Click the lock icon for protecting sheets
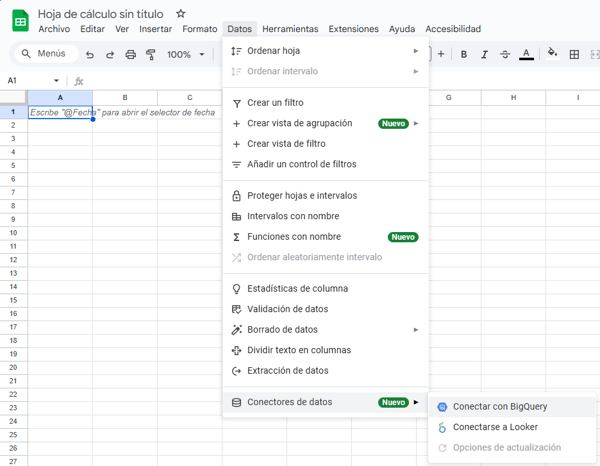Viewport: 600px width, 466px height. click(236, 196)
